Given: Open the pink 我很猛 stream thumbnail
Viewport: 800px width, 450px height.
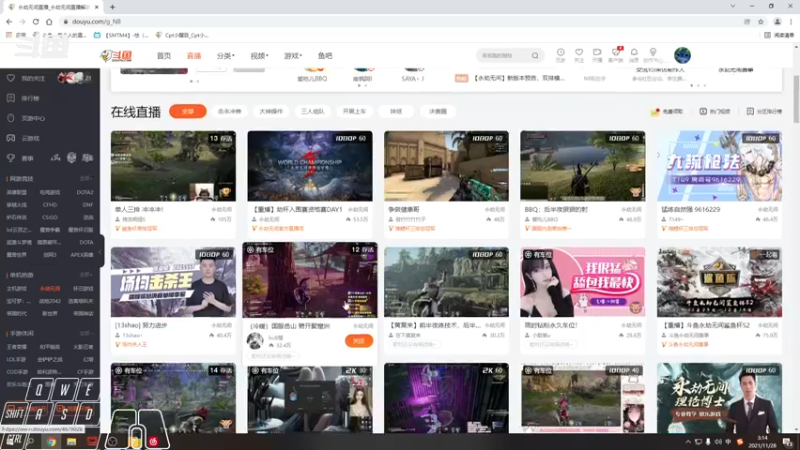Looking at the screenshot, I should (583, 282).
